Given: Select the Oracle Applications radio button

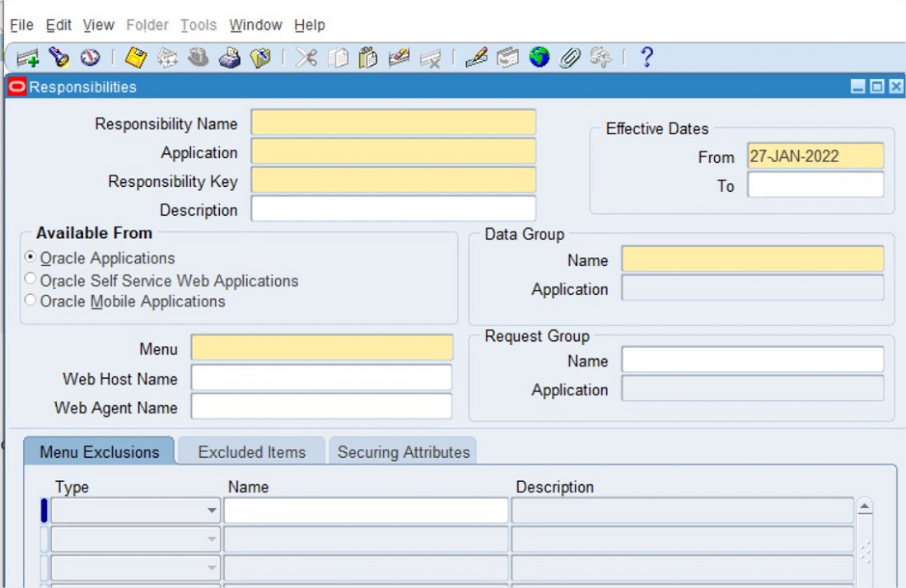Looking at the screenshot, I should pyautogui.click(x=31, y=259).
